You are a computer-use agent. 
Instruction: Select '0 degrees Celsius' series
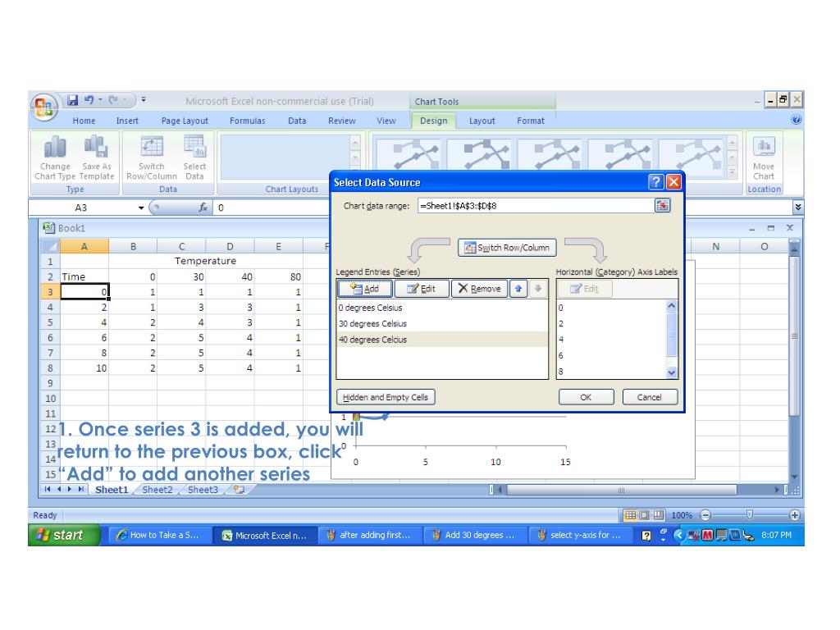[442, 308]
